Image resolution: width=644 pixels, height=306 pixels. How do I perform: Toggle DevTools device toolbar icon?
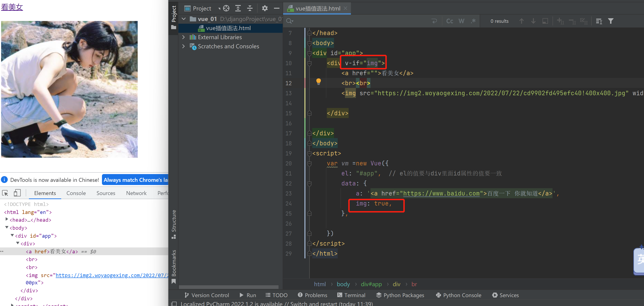(17, 193)
